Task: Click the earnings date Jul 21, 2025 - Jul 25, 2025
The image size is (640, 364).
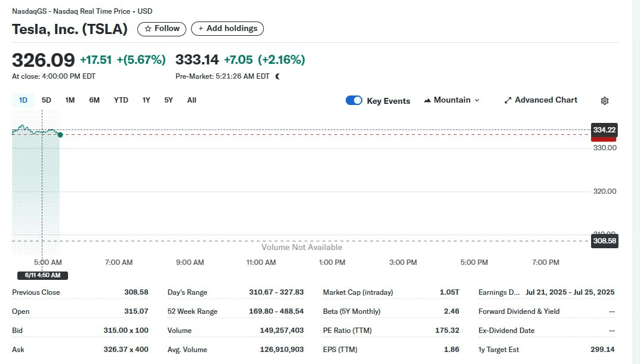Action: (x=570, y=292)
